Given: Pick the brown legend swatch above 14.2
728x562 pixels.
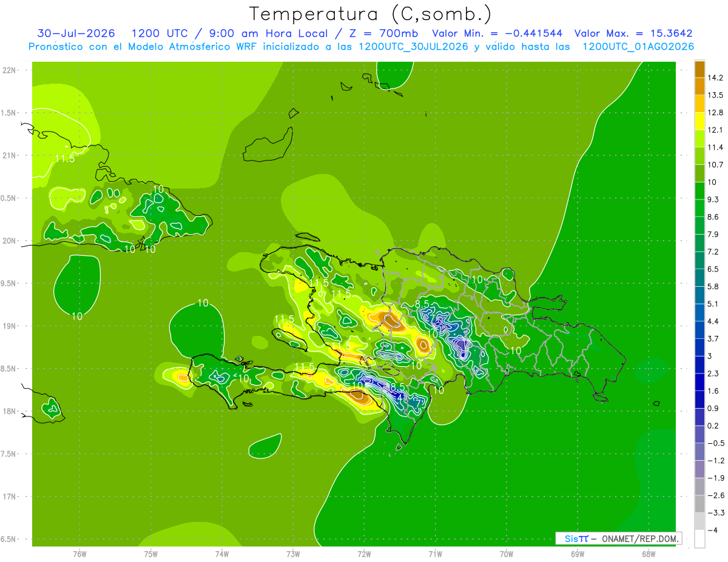Looking at the screenshot, I should pyautogui.click(x=699, y=69).
